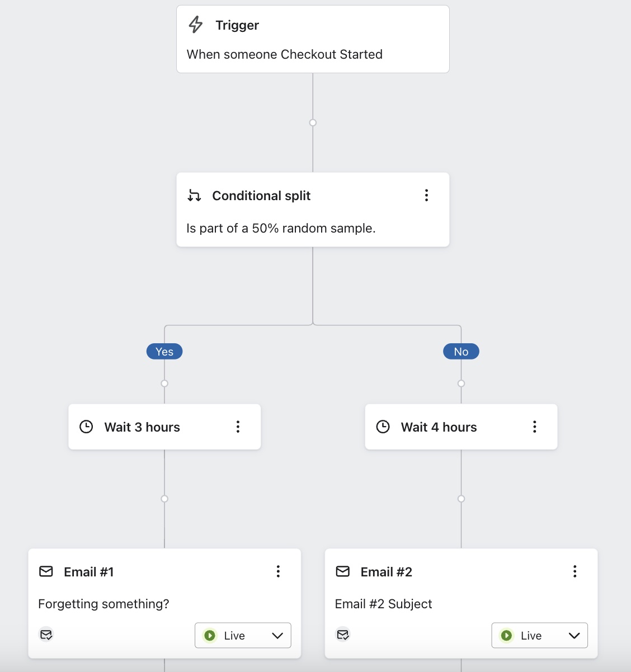Click the Trigger lightning bolt icon

(x=196, y=25)
